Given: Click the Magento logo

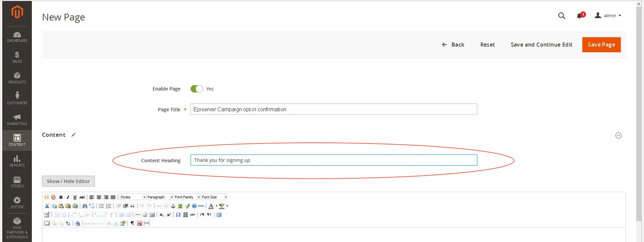Looking at the screenshot, I should 17,12.
